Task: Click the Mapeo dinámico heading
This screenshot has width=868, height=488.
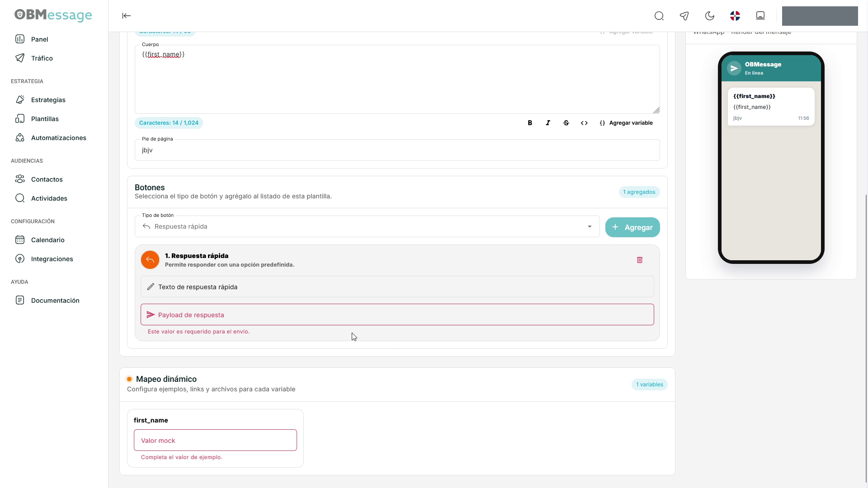Action: [x=166, y=379]
